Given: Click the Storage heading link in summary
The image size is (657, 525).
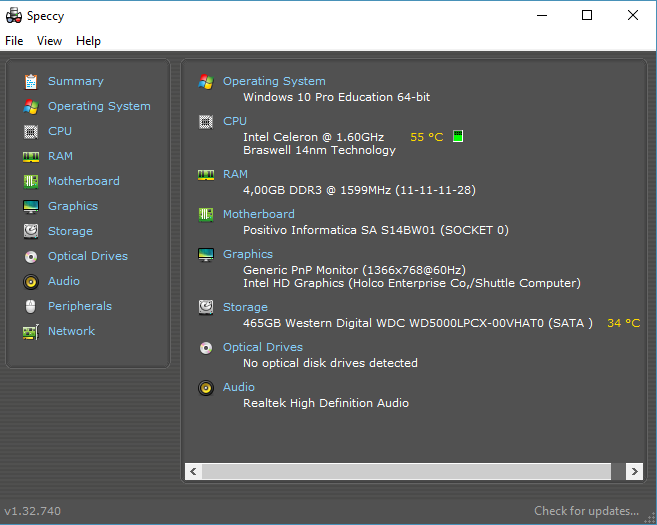Looking at the screenshot, I should [245, 307].
